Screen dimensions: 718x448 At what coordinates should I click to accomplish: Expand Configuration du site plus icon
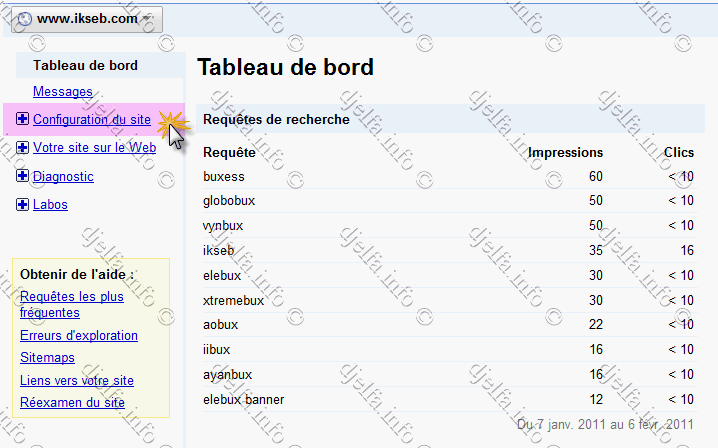(22, 119)
